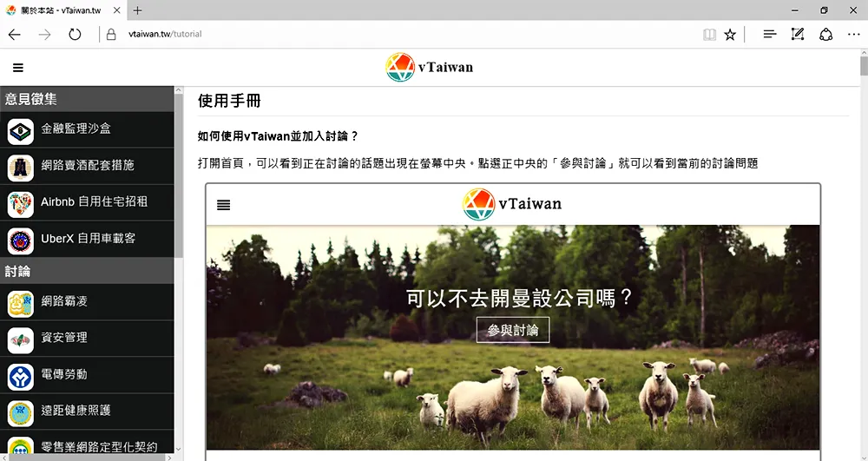Select the 網路賣酒配套措施 sidebar icon
Screen dimensions: 868x461
pyautogui.click(x=21, y=168)
